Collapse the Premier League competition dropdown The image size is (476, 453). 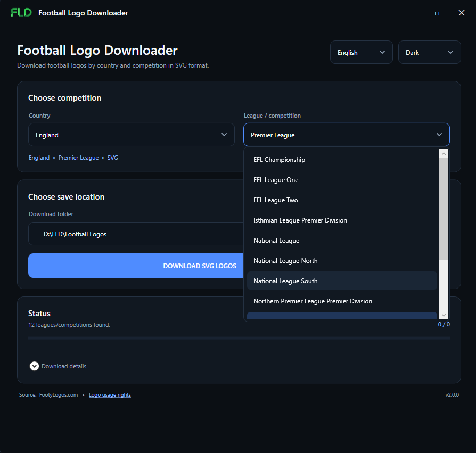[x=347, y=135]
